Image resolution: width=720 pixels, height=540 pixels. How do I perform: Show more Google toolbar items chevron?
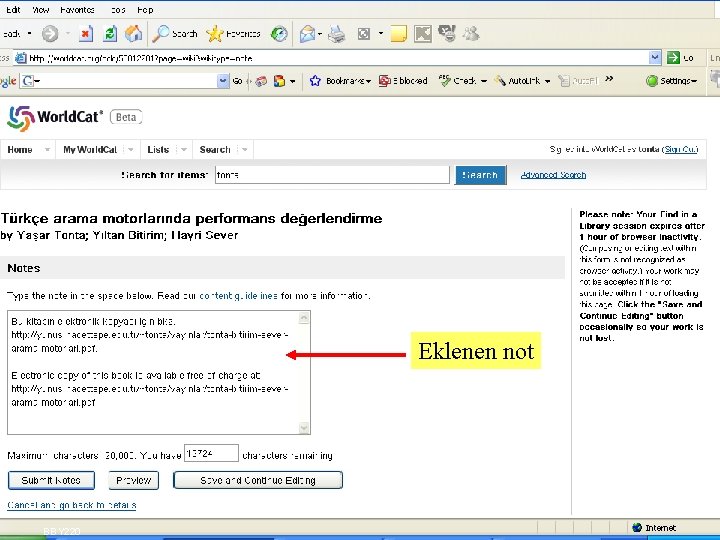[x=609, y=79]
